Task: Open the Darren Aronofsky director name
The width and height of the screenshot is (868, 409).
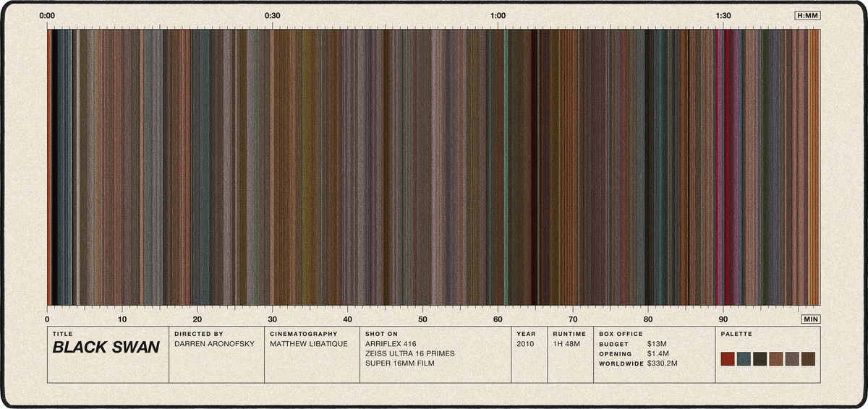Action: (x=214, y=344)
